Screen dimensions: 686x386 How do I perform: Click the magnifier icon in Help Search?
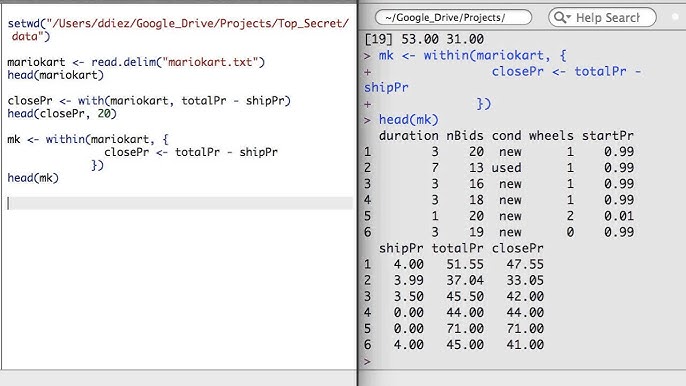point(559,18)
